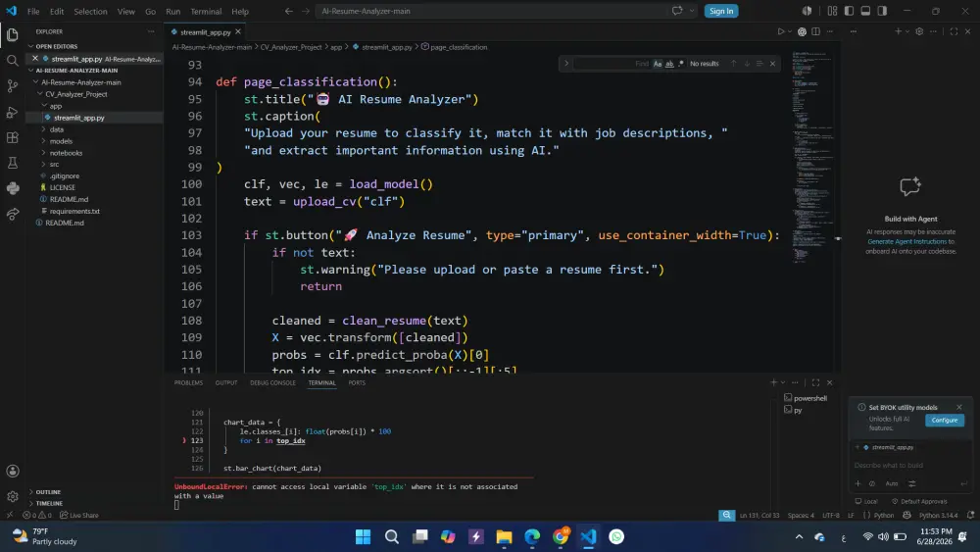Screen dimensions: 980x552
Task: Select the py terminal entry
Action: pyautogui.click(x=793, y=410)
